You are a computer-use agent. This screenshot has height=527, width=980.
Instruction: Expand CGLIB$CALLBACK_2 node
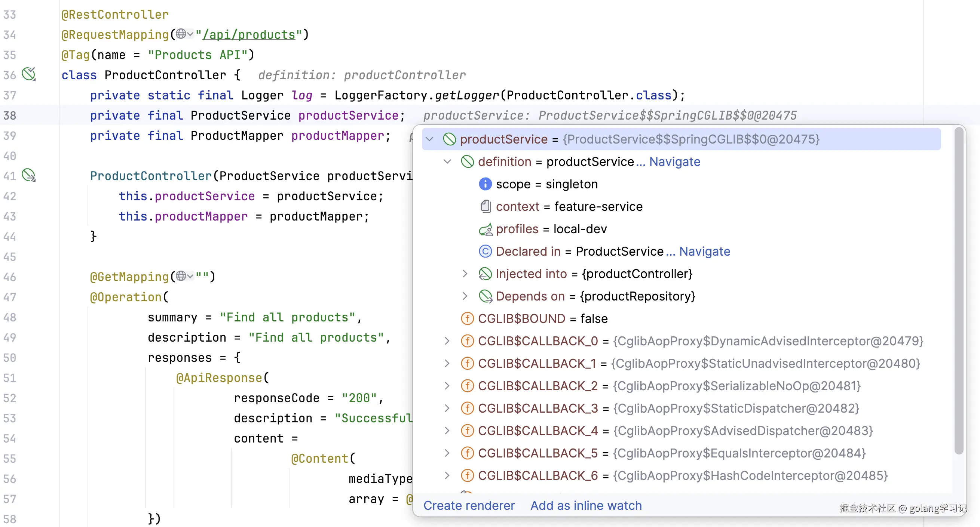447,386
